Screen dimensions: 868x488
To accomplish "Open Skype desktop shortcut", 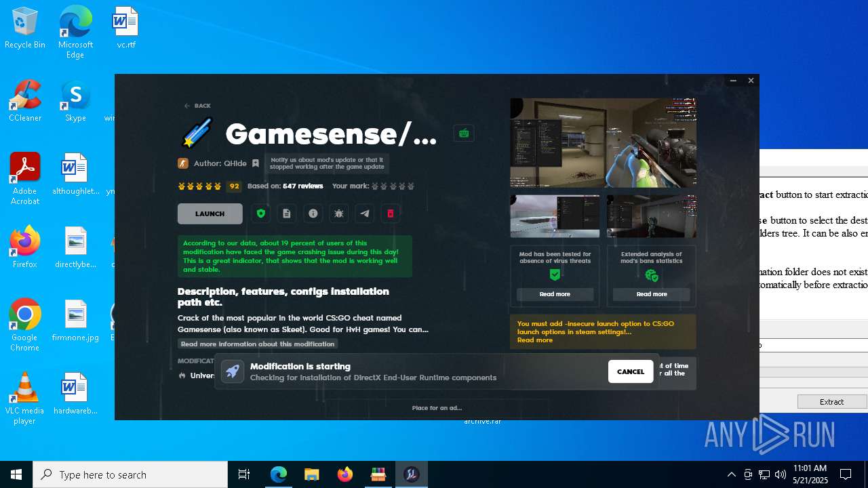I will click(75, 102).
